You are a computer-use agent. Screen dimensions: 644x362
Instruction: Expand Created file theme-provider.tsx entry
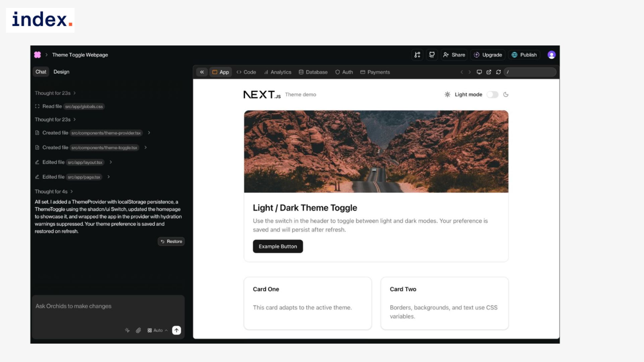[x=149, y=133]
